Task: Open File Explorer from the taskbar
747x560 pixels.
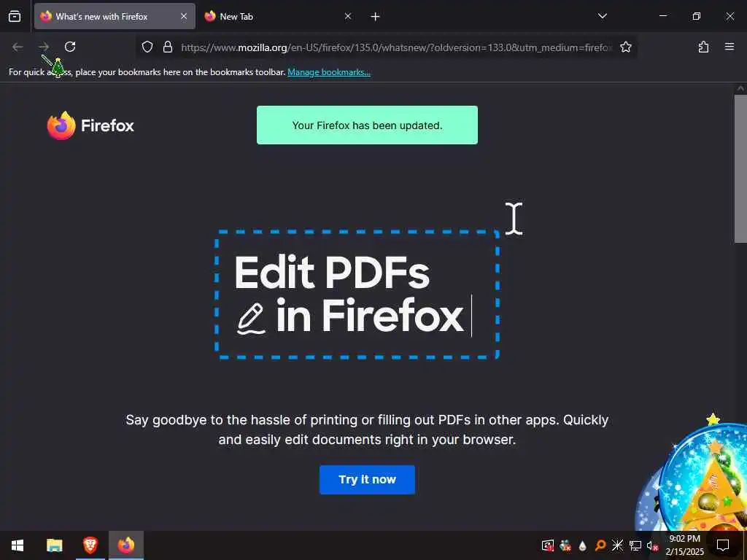Action: (x=54, y=545)
